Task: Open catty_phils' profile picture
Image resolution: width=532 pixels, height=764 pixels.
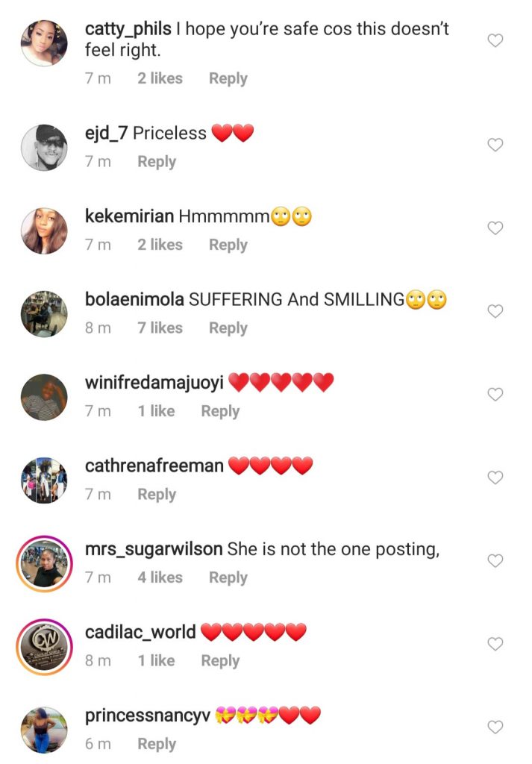Action: pyautogui.click(x=44, y=43)
